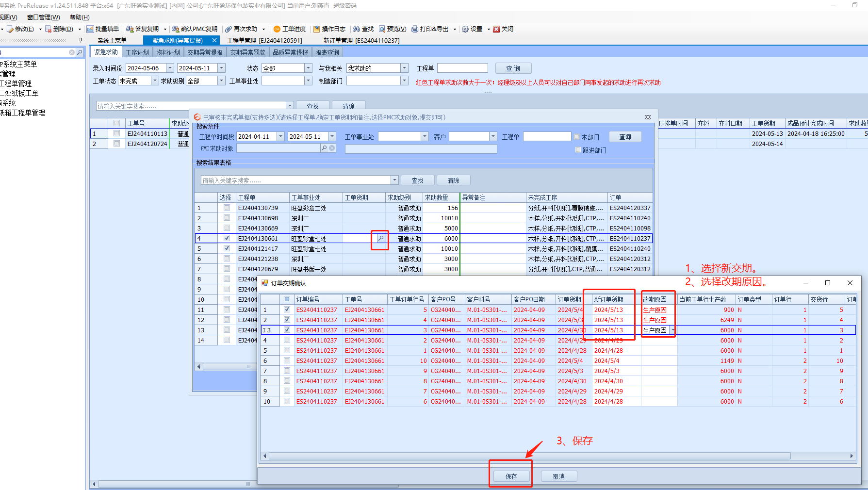The image size is (868, 490).
Task: Open the dropdown arrow next to 再次求助
Action: (263, 29)
